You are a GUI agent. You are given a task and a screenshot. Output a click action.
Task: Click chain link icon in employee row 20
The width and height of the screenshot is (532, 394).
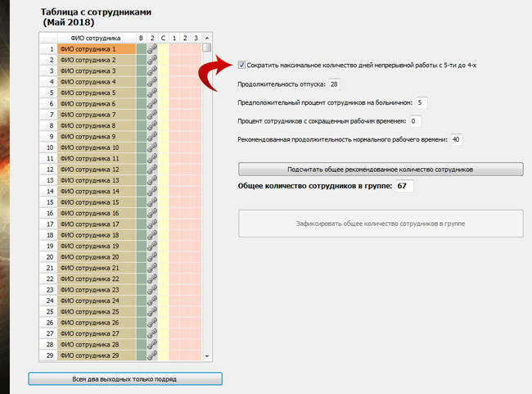pyautogui.click(x=152, y=256)
